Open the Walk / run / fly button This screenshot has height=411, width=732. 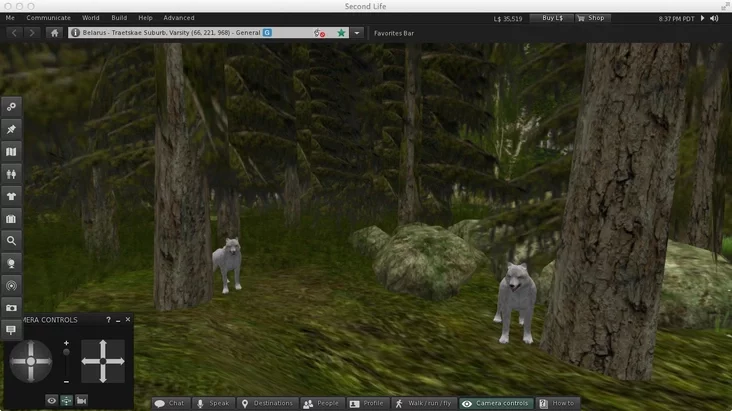pos(424,404)
